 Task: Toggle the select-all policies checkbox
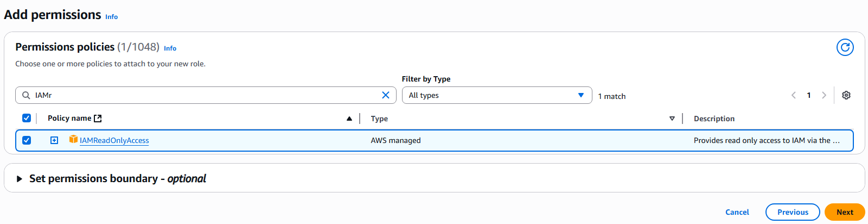[x=27, y=118]
